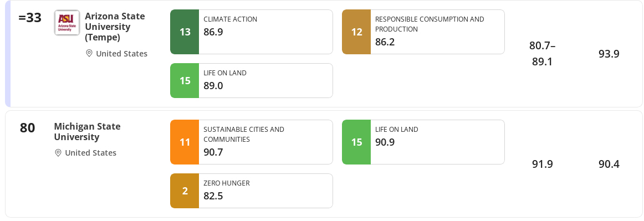Screen dimensions: 644x221
Task: Select the green SDG 13 badge
Action: pyautogui.click(x=185, y=32)
